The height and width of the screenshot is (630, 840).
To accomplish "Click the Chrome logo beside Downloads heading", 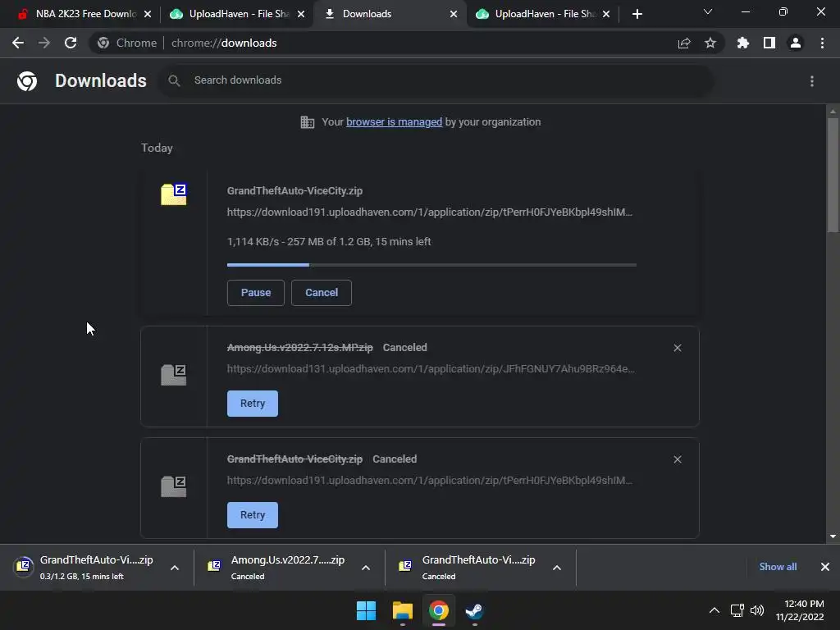I will tap(27, 81).
